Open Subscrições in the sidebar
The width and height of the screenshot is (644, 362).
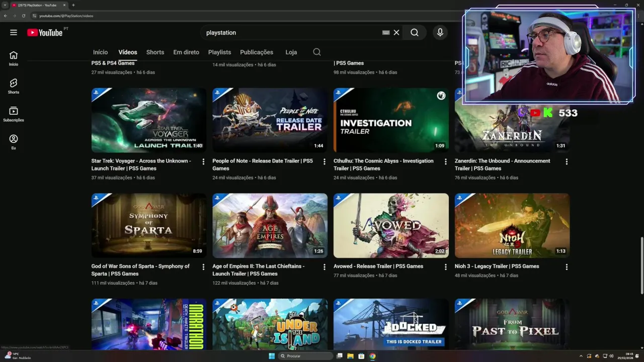click(14, 114)
